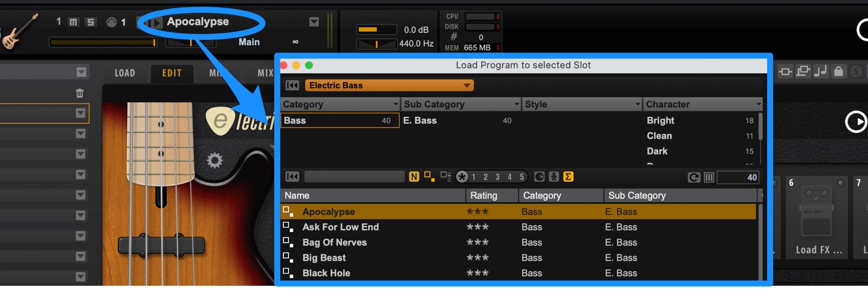Set rating filter to 3
The width and height of the screenshot is (868, 304).
point(497,177)
